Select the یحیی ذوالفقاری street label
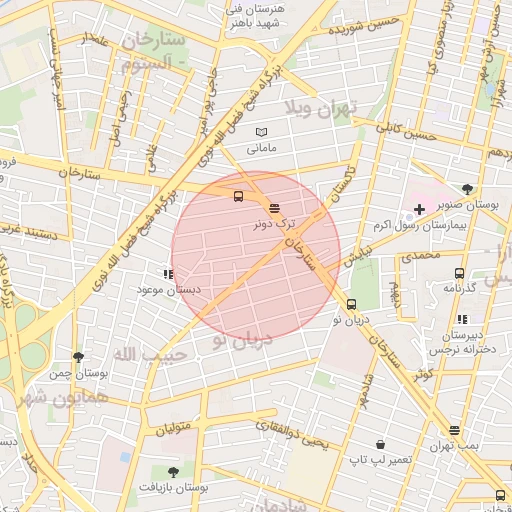The width and height of the screenshot is (512, 512). tap(292, 434)
